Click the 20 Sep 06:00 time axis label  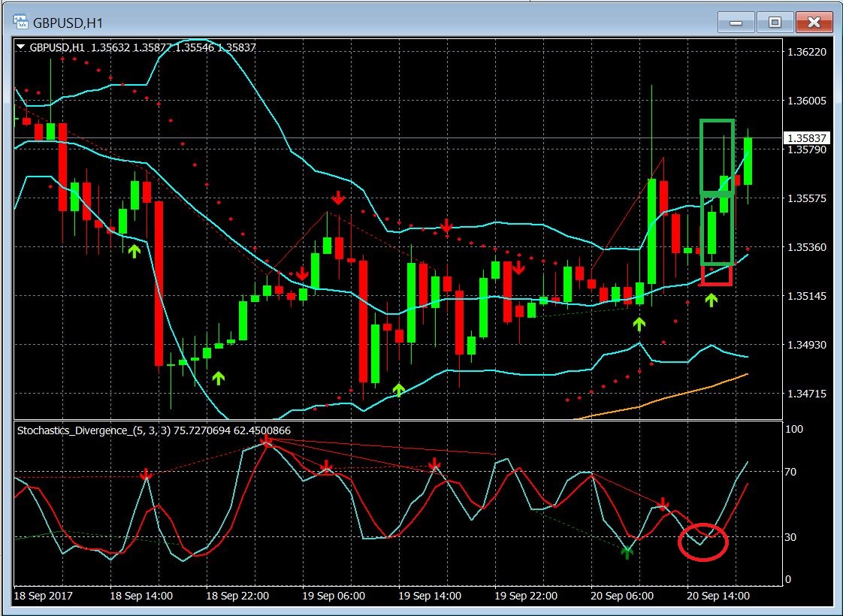[x=622, y=596]
